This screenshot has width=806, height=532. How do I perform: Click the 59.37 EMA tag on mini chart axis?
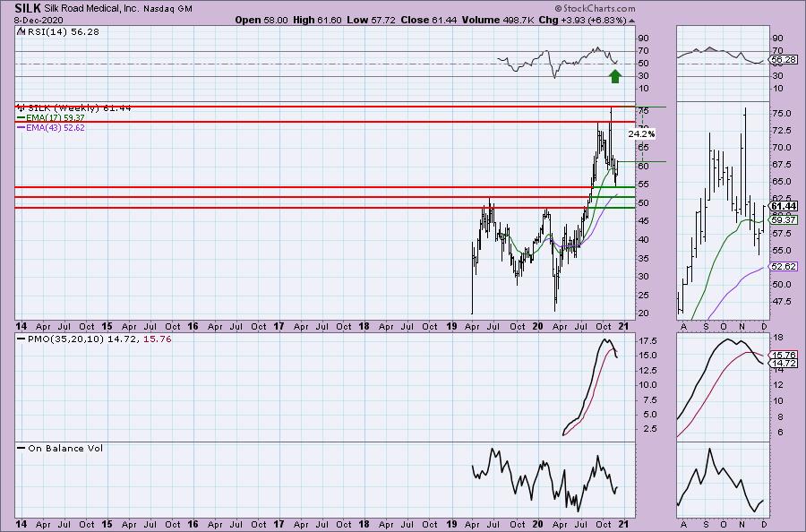pyautogui.click(x=784, y=220)
